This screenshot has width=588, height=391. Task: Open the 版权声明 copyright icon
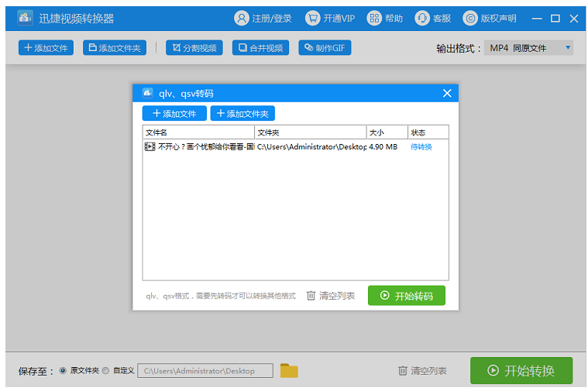(x=470, y=18)
